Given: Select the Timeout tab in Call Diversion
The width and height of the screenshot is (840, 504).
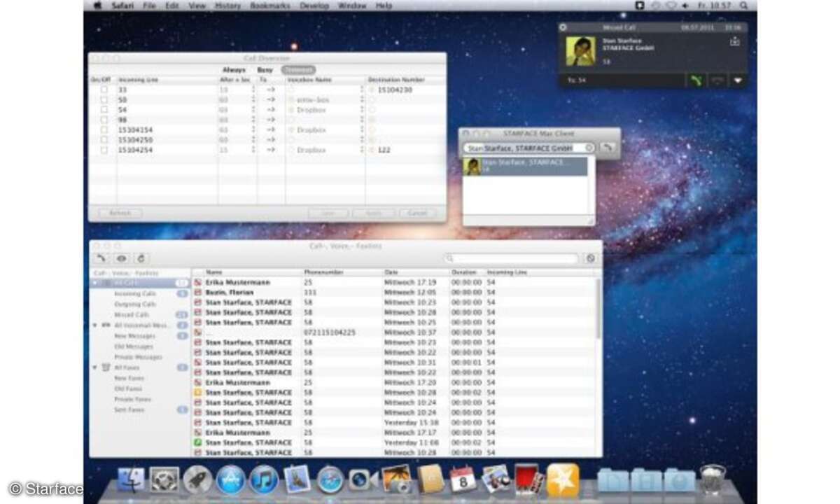Looking at the screenshot, I should pos(298,70).
